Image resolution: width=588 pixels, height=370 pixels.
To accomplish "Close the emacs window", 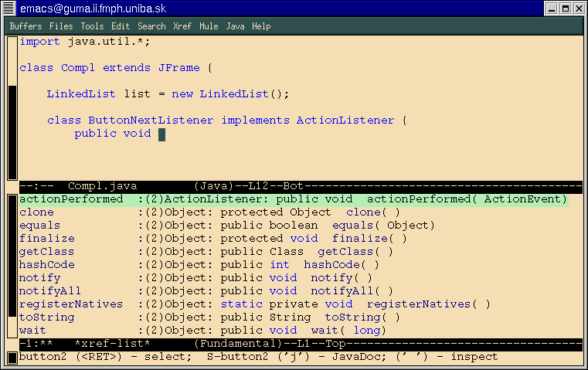I will point(579,8).
